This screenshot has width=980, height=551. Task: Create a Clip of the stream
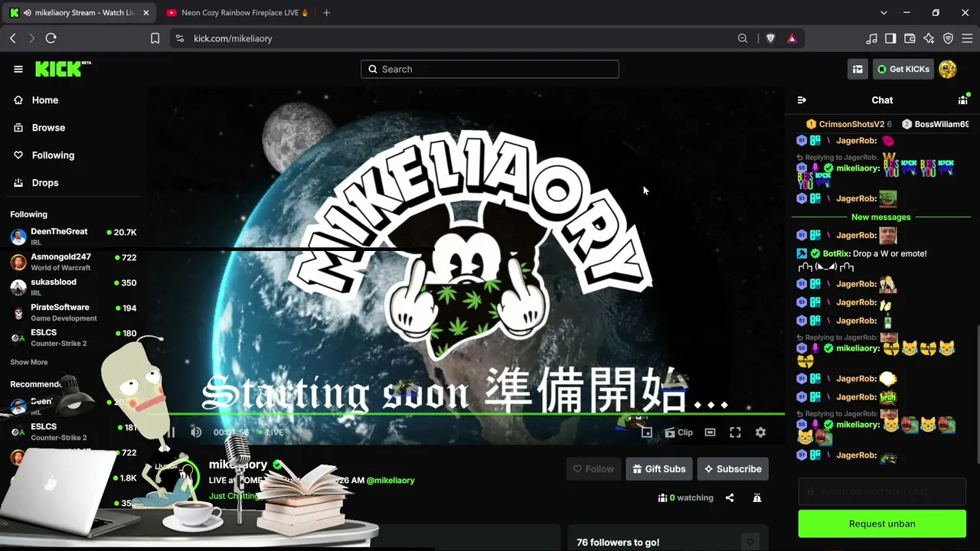[x=679, y=432]
